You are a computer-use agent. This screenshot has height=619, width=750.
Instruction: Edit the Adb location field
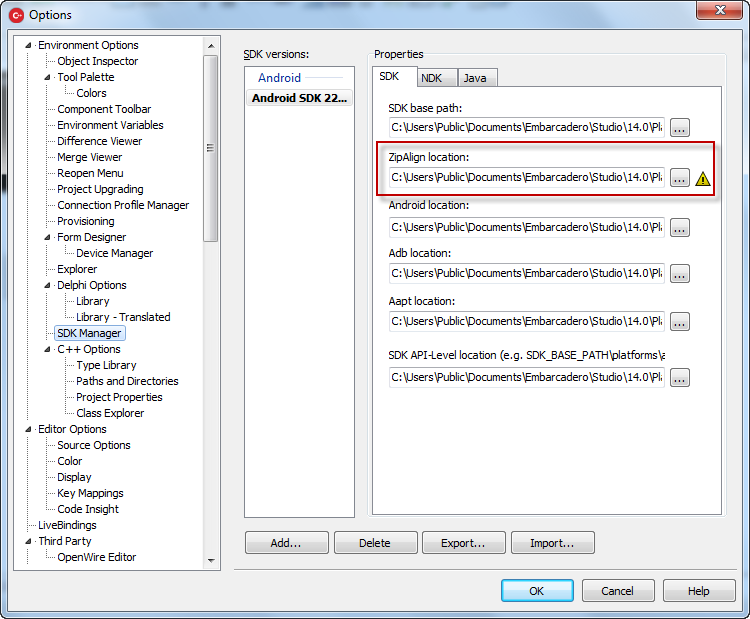(527, 274)
